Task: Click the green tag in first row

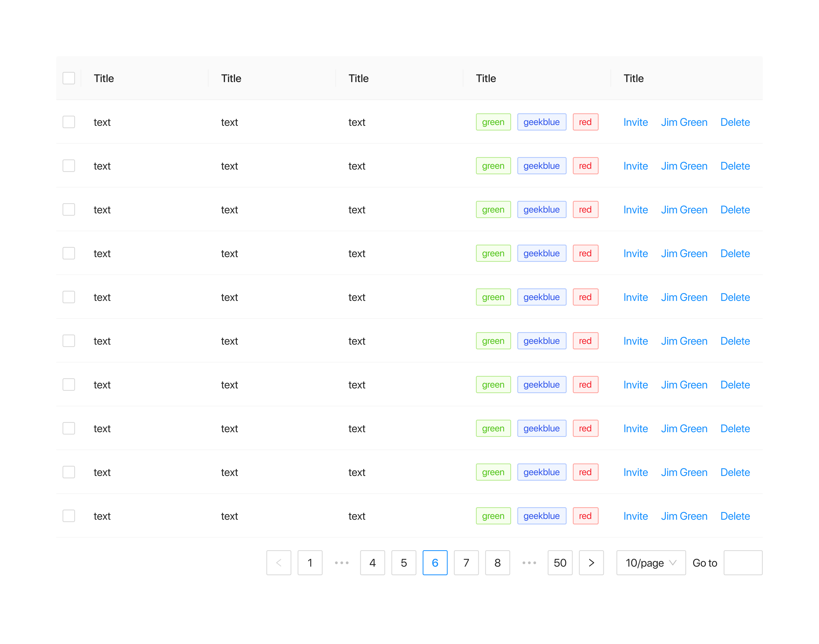Action: coord(493,122)
